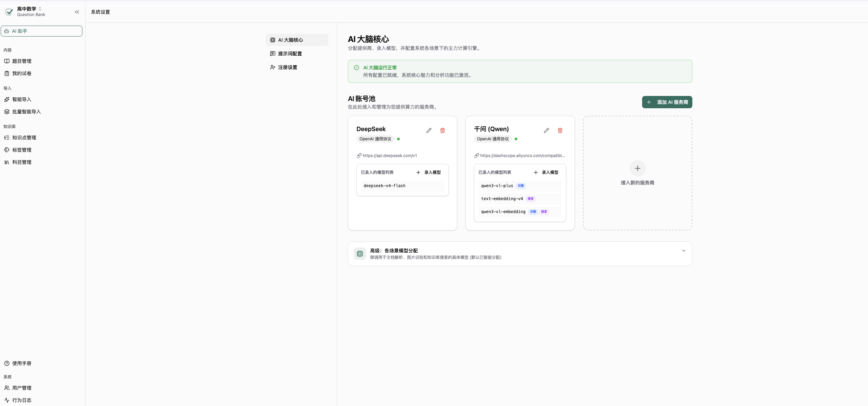Image resolution: width=868 pixels, height=406 pixels.
Task: Edit the DeepSeek provider with pencil icon
Action: pyautogui.click(x=429, y=130)
